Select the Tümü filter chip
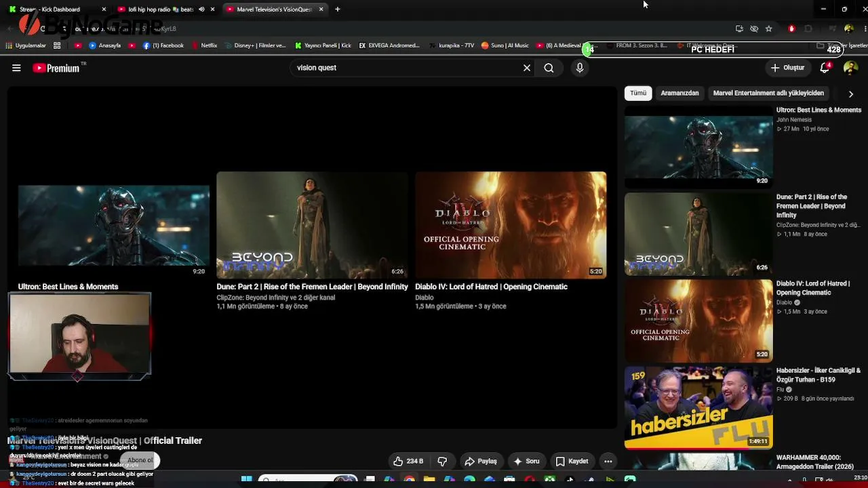This screenshot has width=868, height=488. [638, 93]
